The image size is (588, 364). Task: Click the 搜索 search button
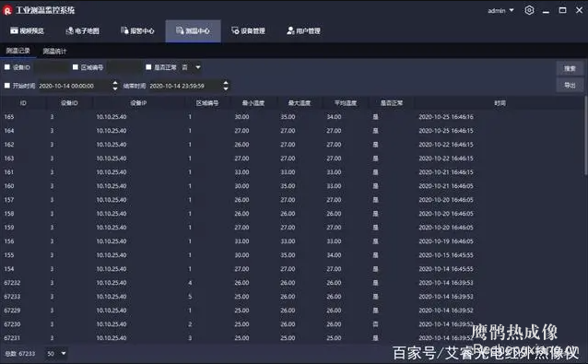tap(570, 68)
